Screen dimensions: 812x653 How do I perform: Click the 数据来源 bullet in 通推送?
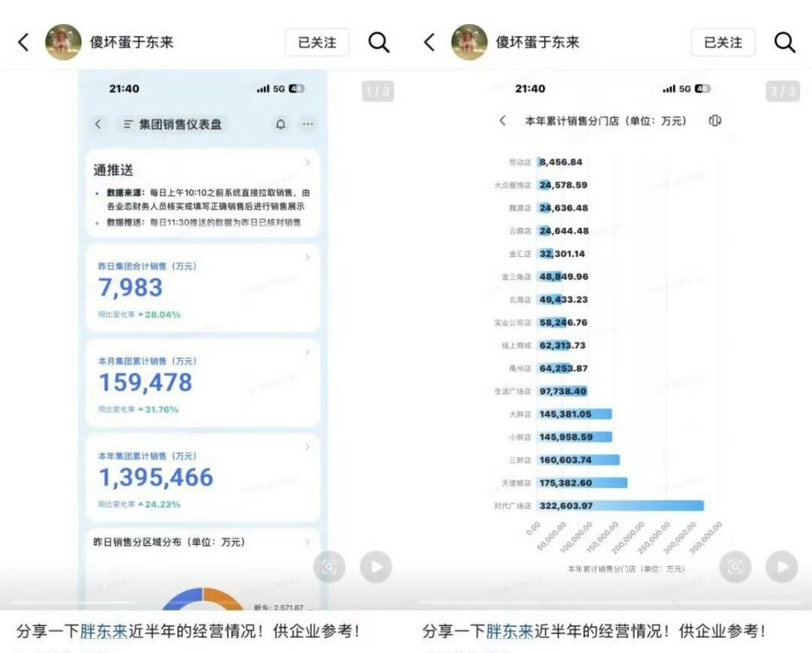coord(208,199)
